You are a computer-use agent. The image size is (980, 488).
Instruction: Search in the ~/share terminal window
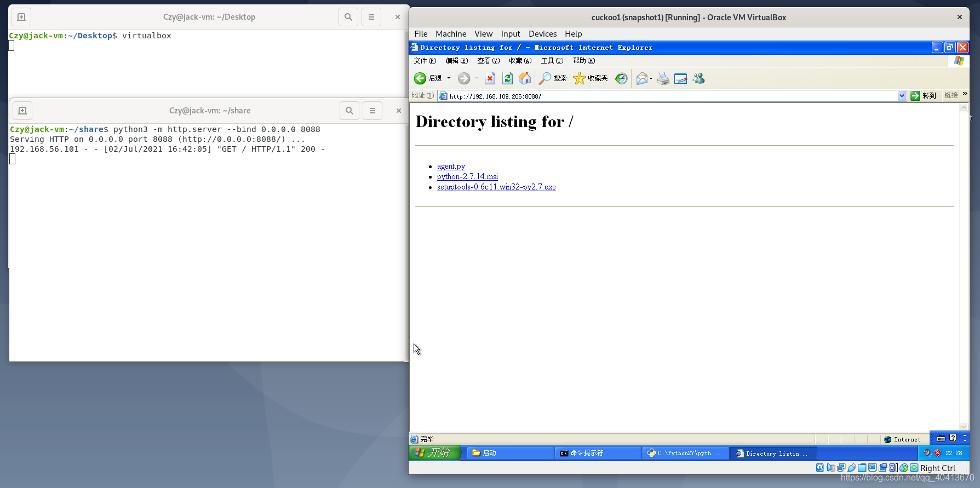(349, 111)
